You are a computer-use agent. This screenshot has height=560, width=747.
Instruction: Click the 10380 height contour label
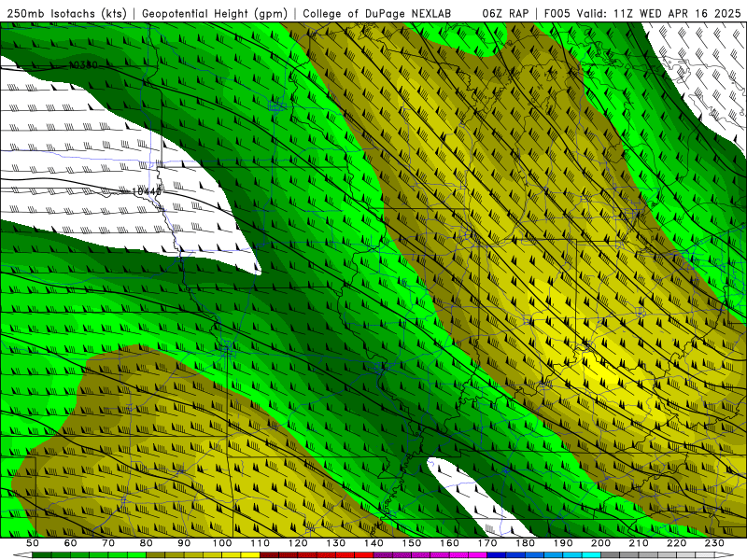83,64
